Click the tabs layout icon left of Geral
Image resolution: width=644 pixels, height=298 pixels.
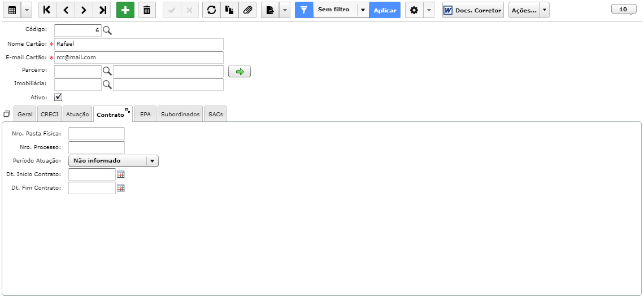(7, 114)
